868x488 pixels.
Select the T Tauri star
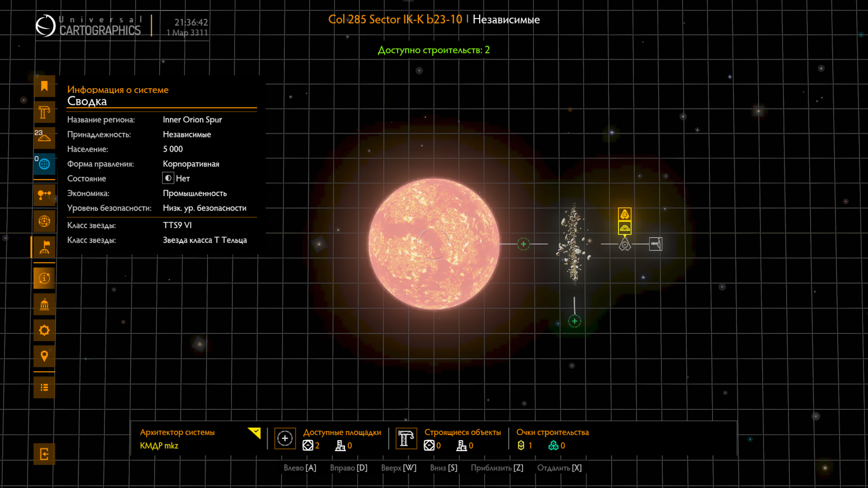(x=434, y=244)
